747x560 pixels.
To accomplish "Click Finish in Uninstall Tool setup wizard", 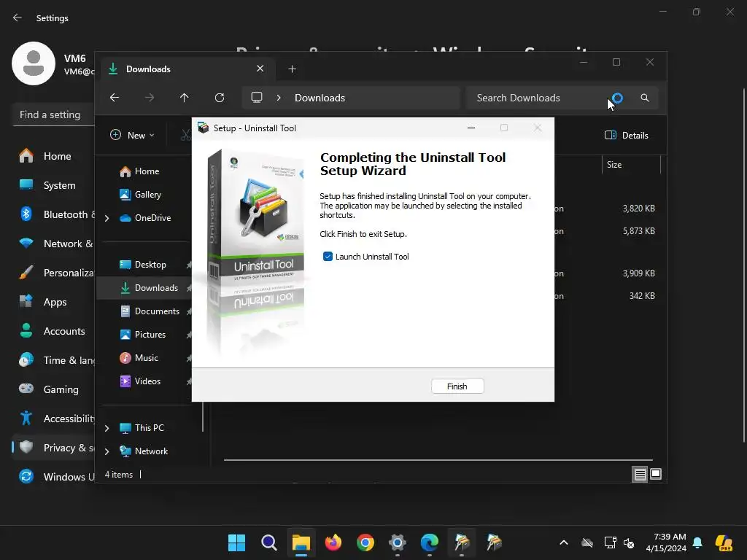I will [457, 386].
